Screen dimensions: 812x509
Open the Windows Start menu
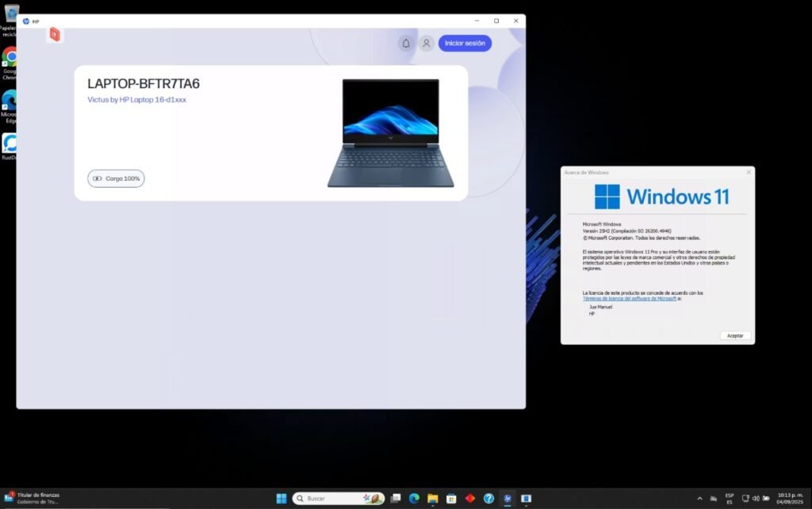[282, 499]
